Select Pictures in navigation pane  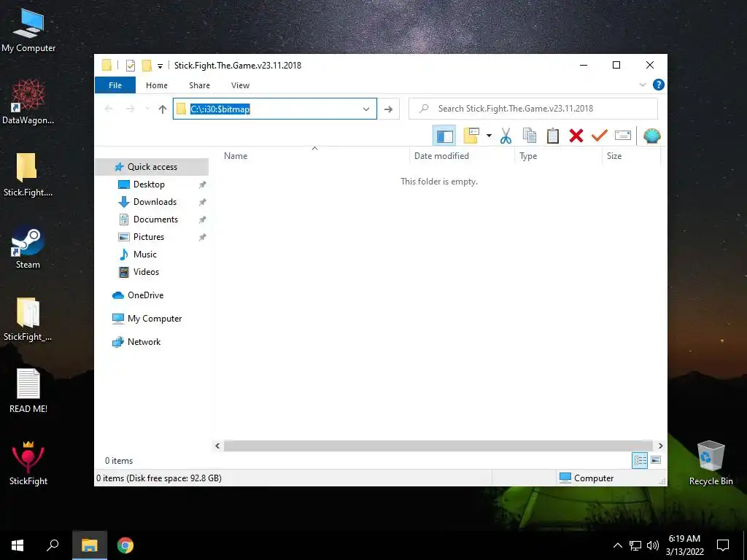pos(149,237)
